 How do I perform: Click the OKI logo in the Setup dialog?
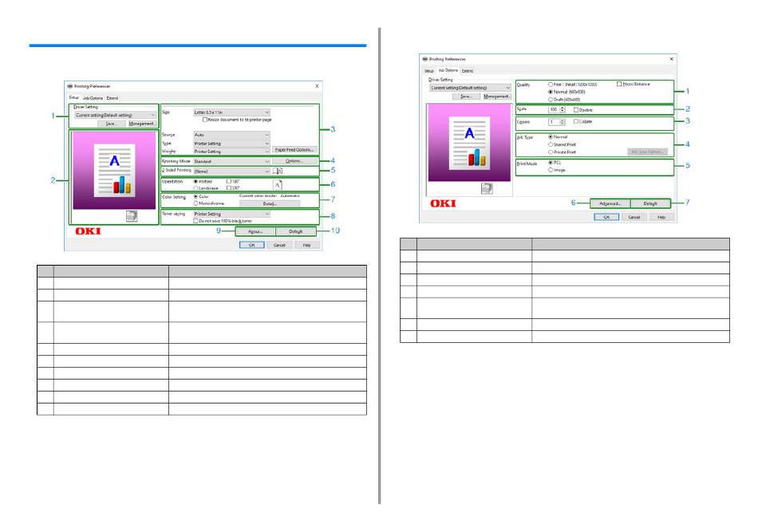(88, 231)
